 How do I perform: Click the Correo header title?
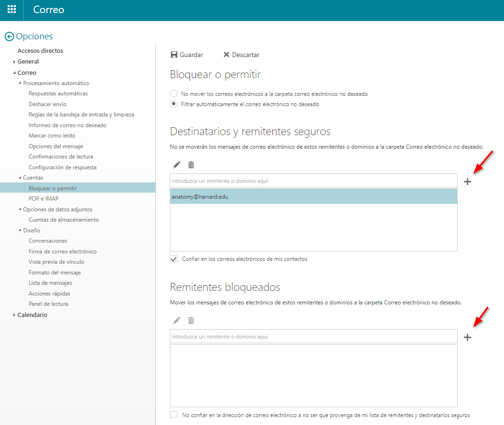(x=49, y=10)
